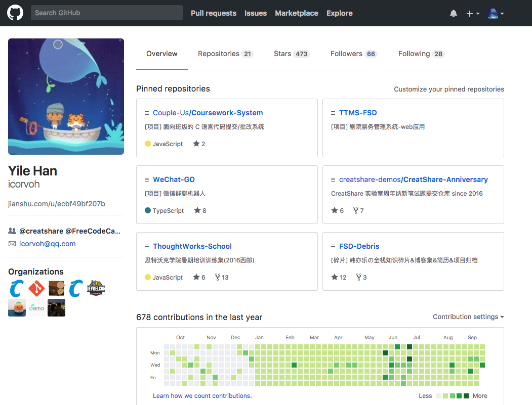Click the 'Yile Han' name heading
This screenshot has height=405, width=532.
(x=32, y=171)
